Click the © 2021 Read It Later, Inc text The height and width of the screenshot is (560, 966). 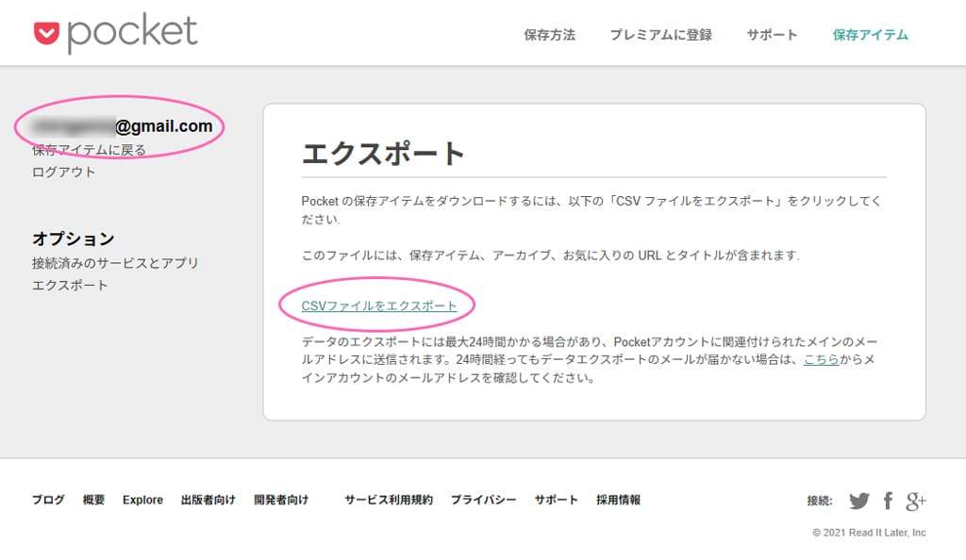pyautogui.click(x=869, y=533)
